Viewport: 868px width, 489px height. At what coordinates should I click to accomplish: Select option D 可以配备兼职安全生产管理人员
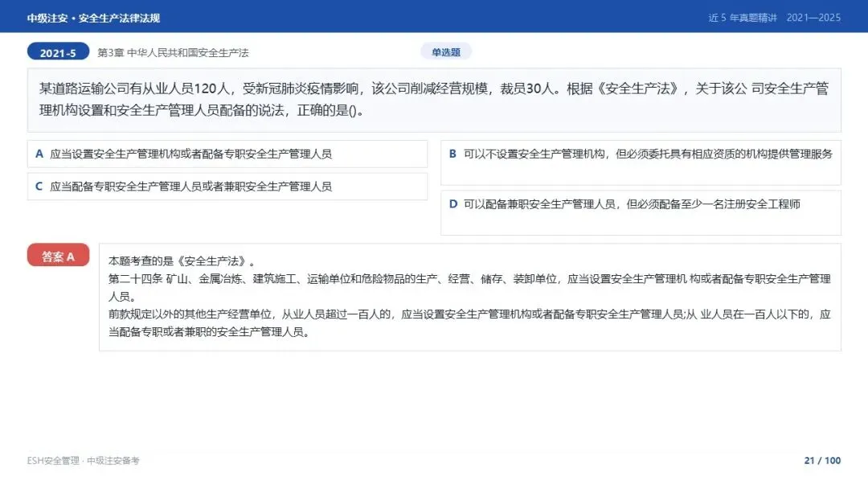point(641,212)
